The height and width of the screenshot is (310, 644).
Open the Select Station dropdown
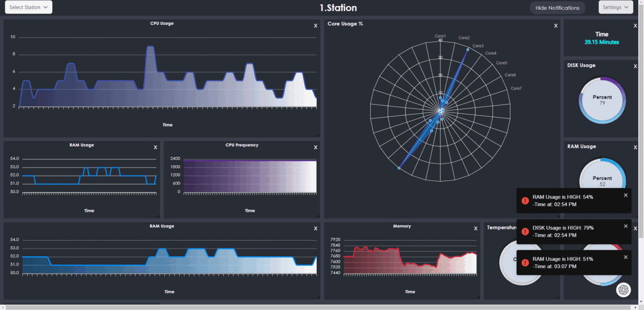[28, 8]
